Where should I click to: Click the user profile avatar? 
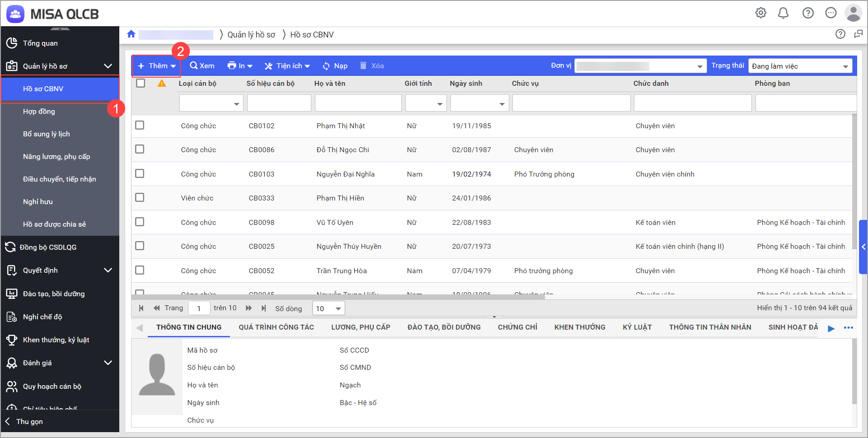[x=853, y=13]
